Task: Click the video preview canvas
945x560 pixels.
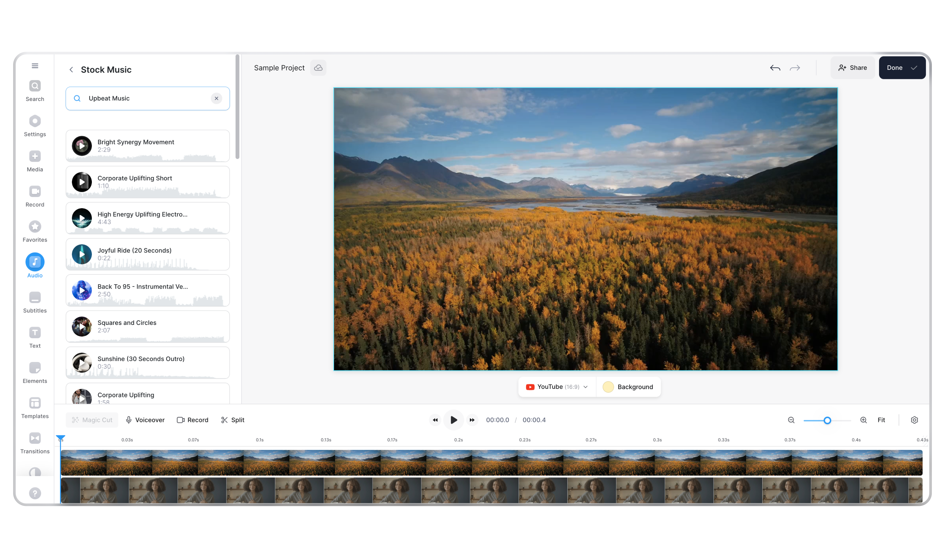Action: [x=585, y=229]
